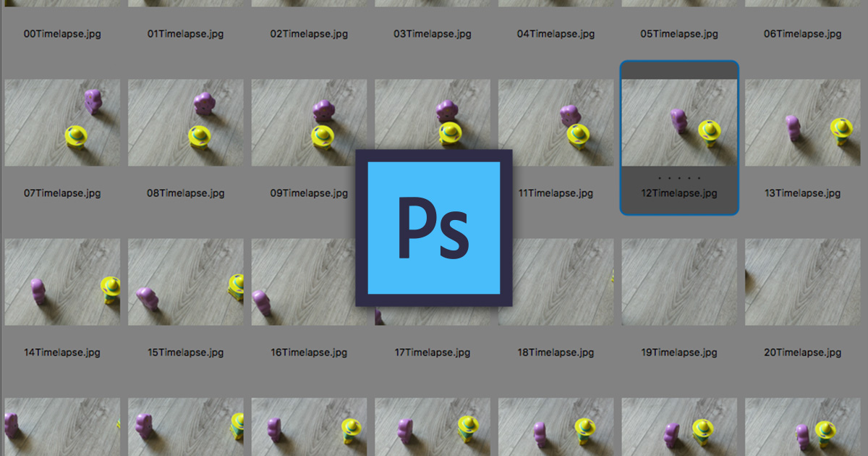Screen dimensions: 868x456
Task: Click the 07Timelapse.jpg label
Action: point(62,193)
